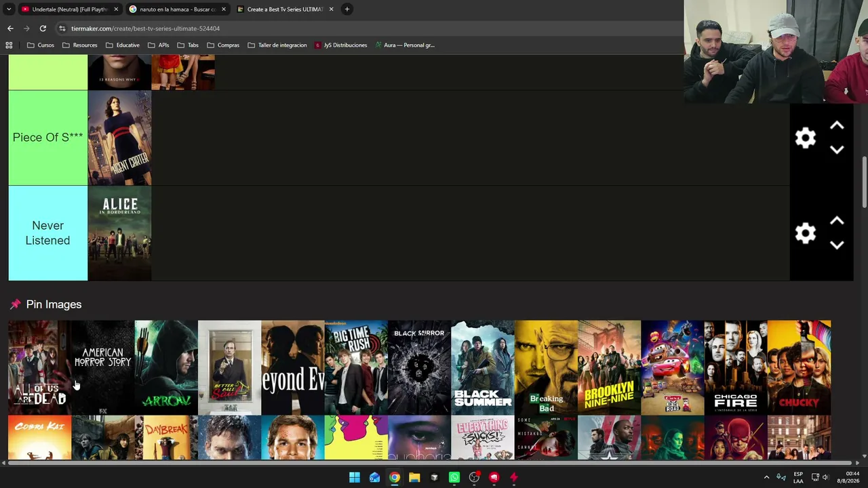Pick the Arrow poster image
868x488 pixels.
(166, 367)
